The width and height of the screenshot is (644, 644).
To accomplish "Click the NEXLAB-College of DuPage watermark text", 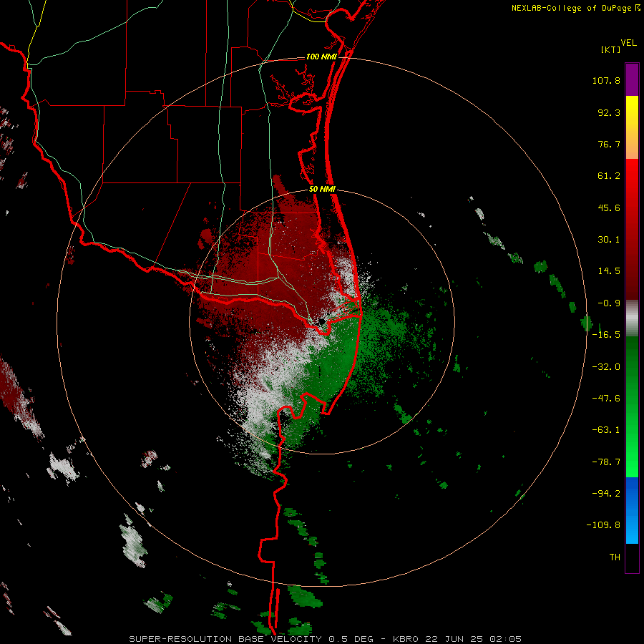I will pyautogui.click(x=575, y=8).
